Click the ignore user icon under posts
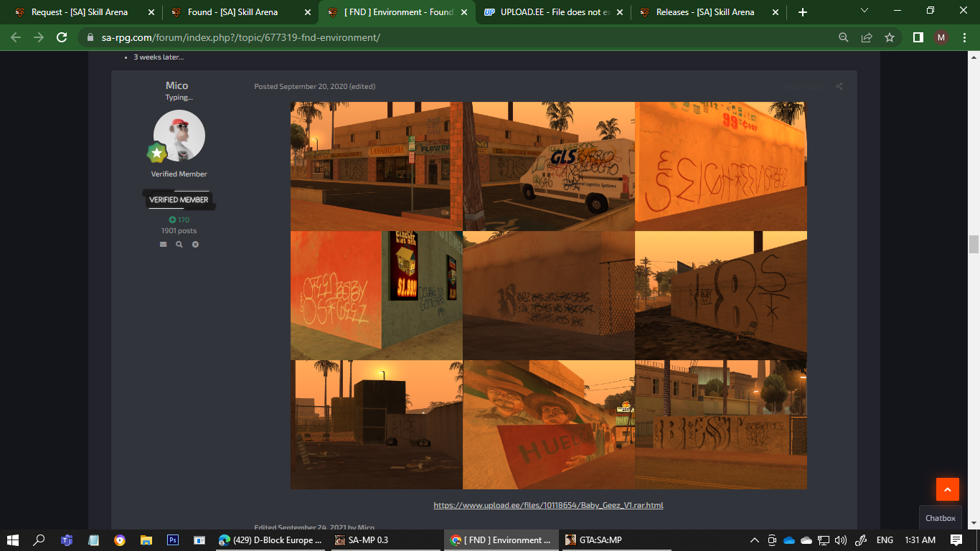 click(195, 244)
